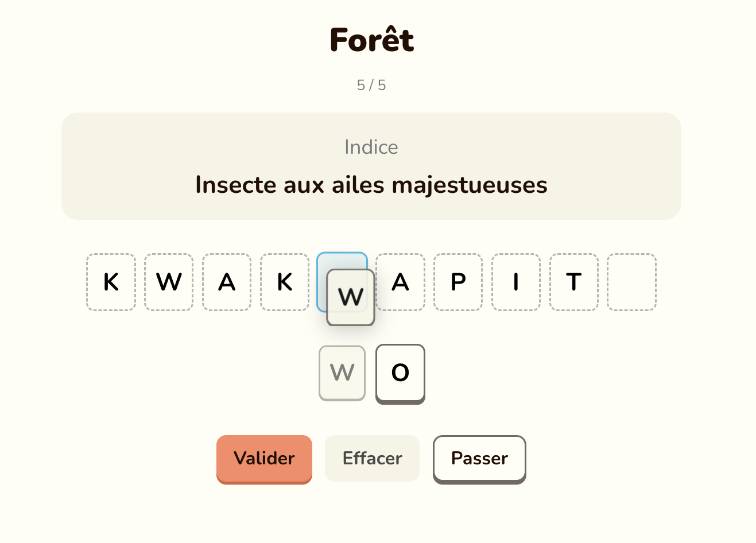The height and width of the screenshot is (543, 756).
Task: Click the 5 / 5 progress counter
Action: tap(371, 86)
